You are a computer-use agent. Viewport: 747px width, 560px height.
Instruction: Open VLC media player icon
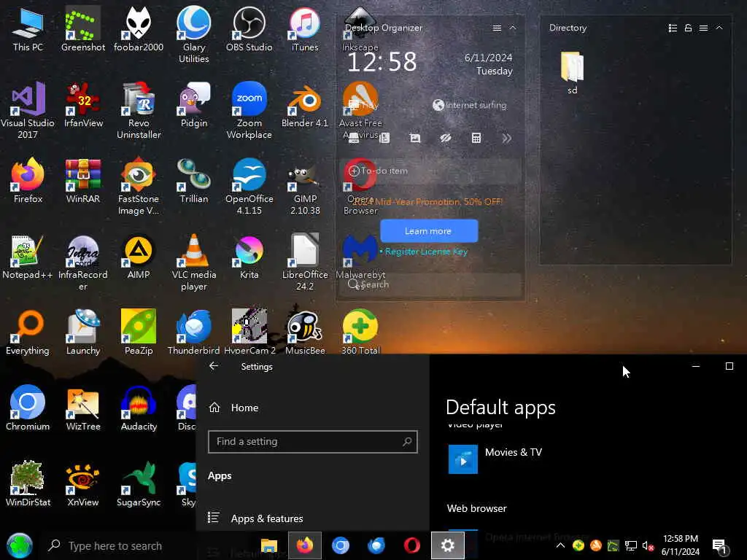[x=194, y=262]
